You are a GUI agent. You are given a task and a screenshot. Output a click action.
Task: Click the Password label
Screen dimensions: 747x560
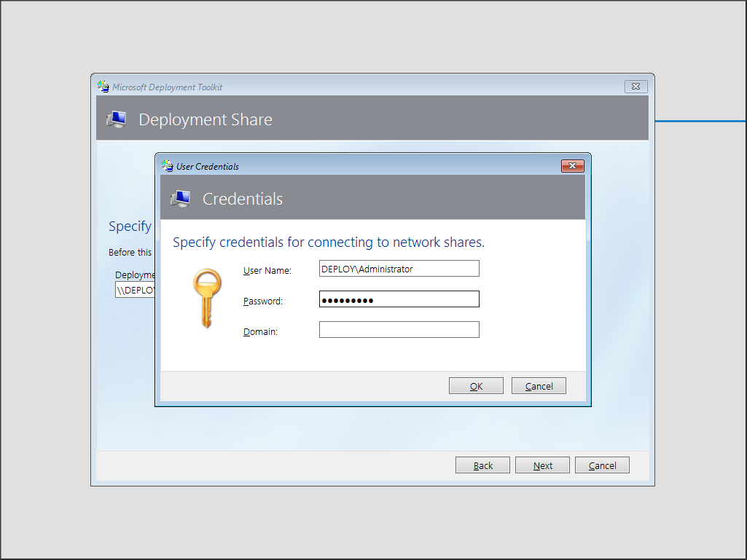click(x=262, y=301)
